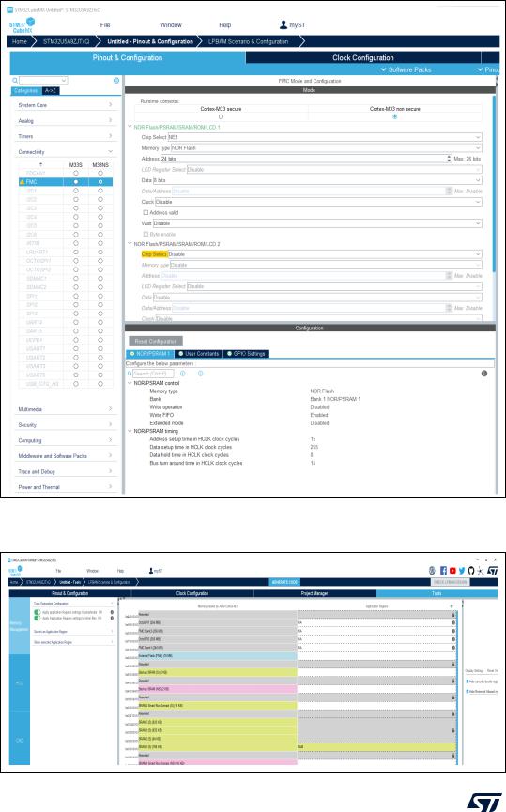The width and height of the screenshot is (506, 812).
Task: Click the category search input field
Action: coord(43,81)
